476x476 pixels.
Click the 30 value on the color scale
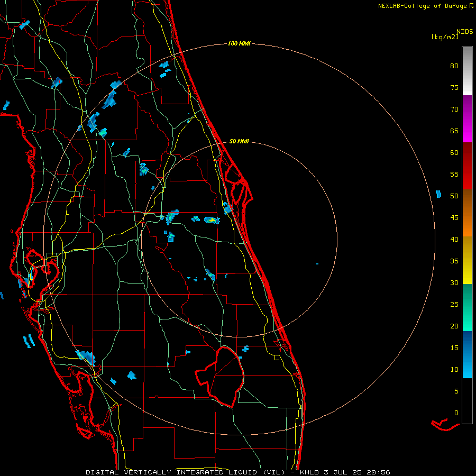(x=454, y=282)
